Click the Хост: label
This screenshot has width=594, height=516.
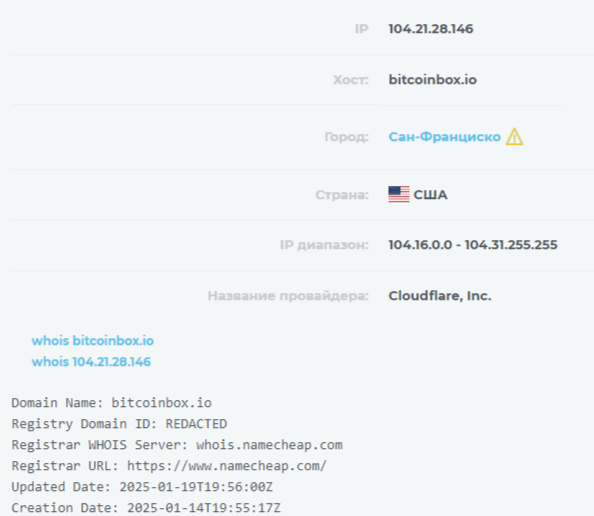coord(351,80)
